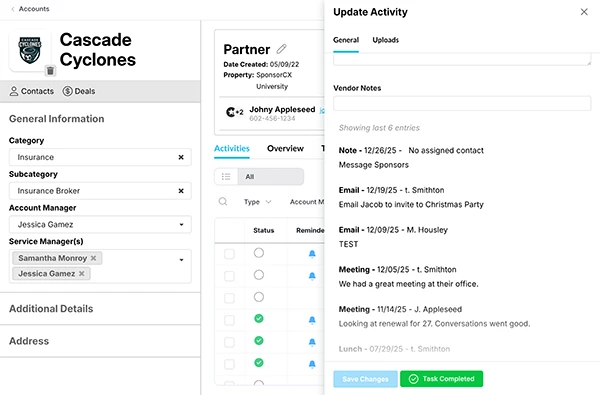Open the Email Jacob Christmas Party entry
The image size is (600, 395).
point(411,198)
